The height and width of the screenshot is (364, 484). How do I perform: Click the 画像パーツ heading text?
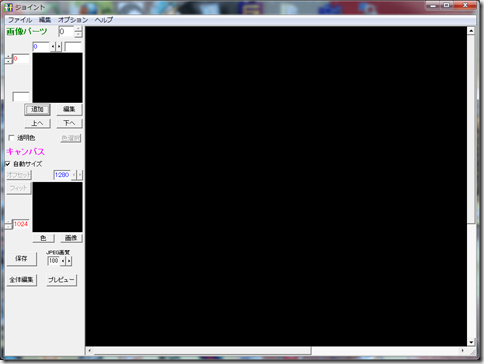[x=27, y=31]
